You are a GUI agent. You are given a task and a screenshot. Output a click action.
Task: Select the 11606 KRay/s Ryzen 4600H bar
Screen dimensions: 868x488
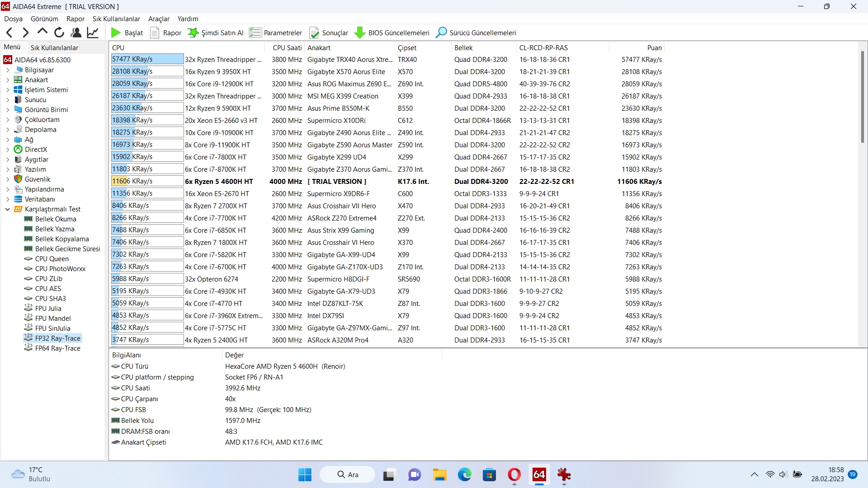tap(147, 181)
